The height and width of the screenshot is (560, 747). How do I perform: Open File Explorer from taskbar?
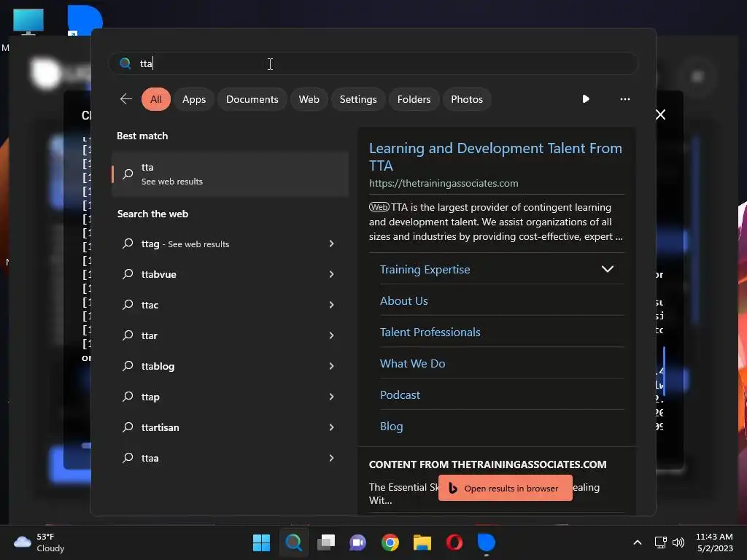tap(422, 542)
